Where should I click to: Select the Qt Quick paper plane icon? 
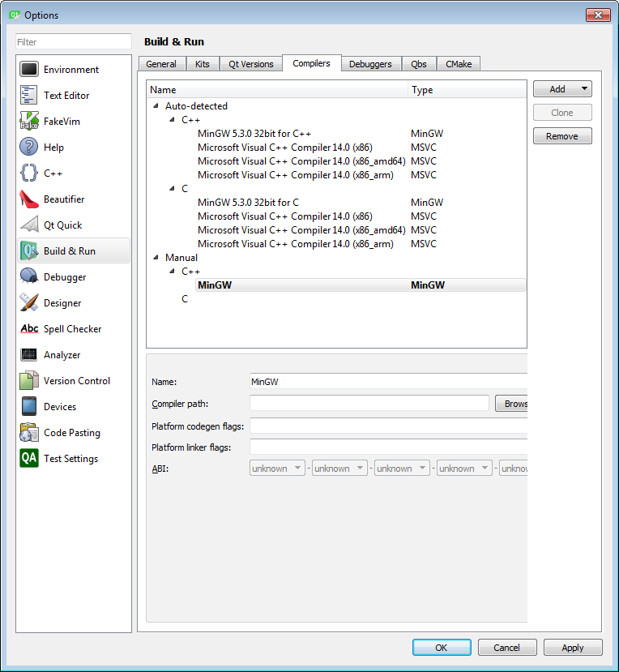[29, 225]
